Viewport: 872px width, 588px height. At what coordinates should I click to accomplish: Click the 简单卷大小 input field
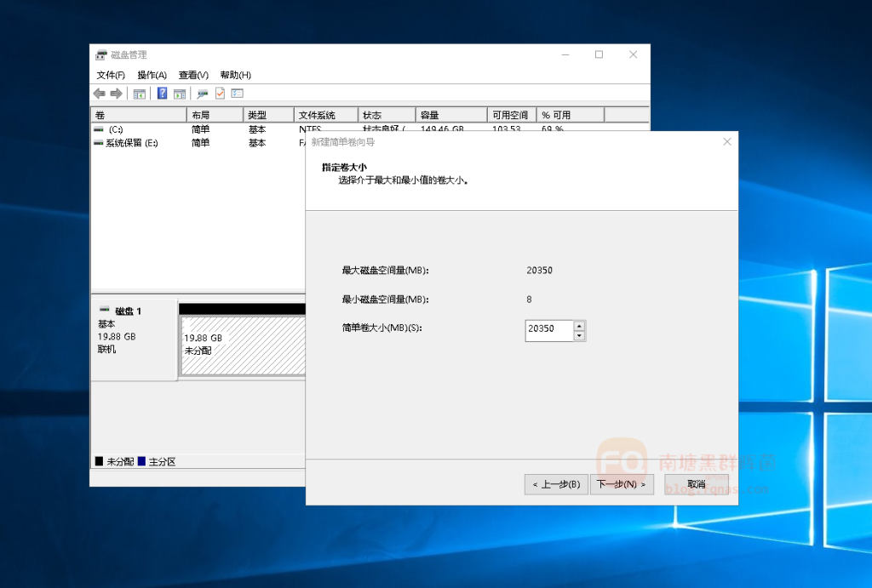tap(548, 330)
